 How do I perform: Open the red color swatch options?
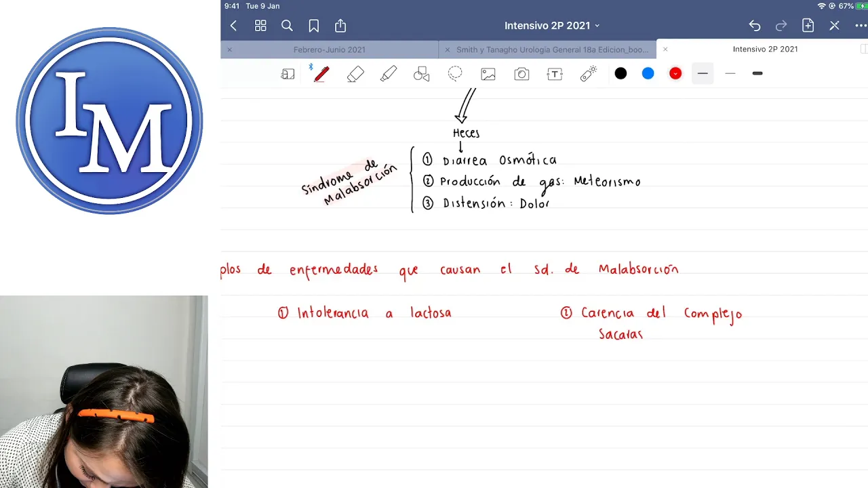[x=675, y=73]
